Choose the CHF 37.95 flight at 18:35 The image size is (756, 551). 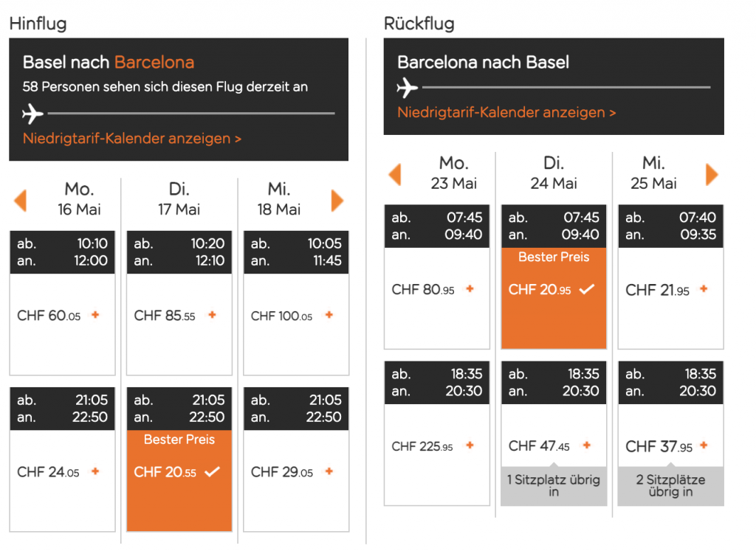click(704, 446)
